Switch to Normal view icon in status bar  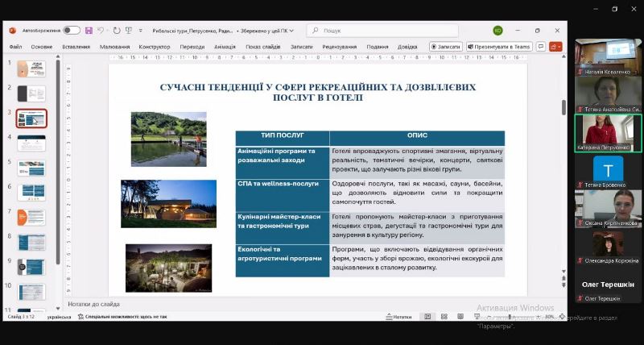coord(427,317)
